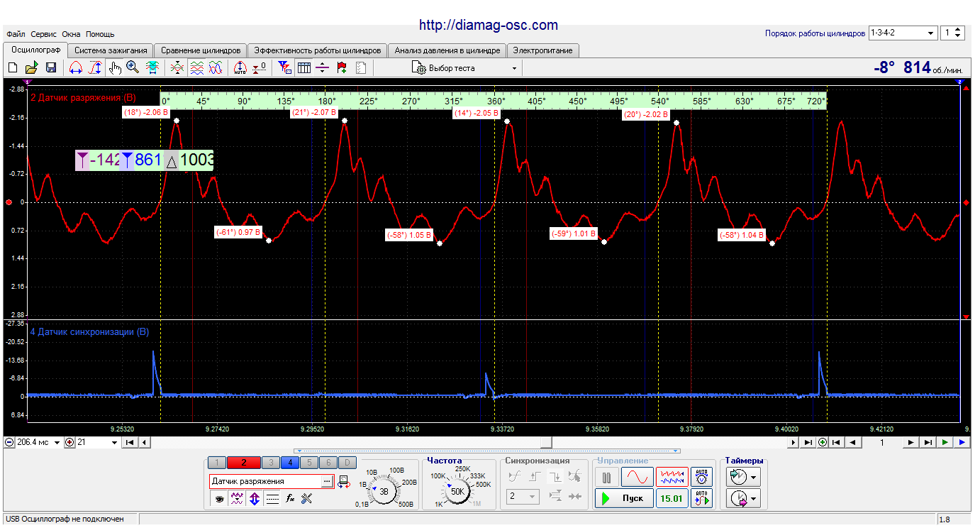Toggle red channel 2 button
Viewport: 980px width, 528px height.
[244, 463]
